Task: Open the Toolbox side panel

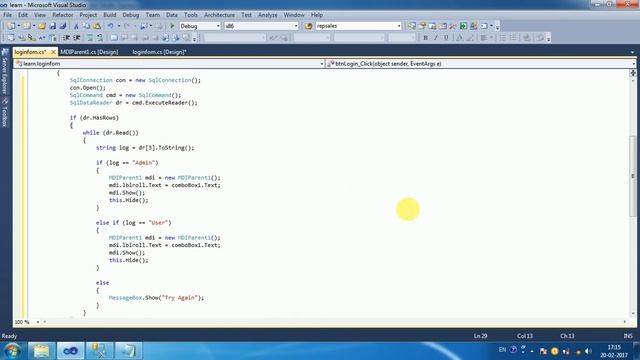Action: (x=5, y=113)
